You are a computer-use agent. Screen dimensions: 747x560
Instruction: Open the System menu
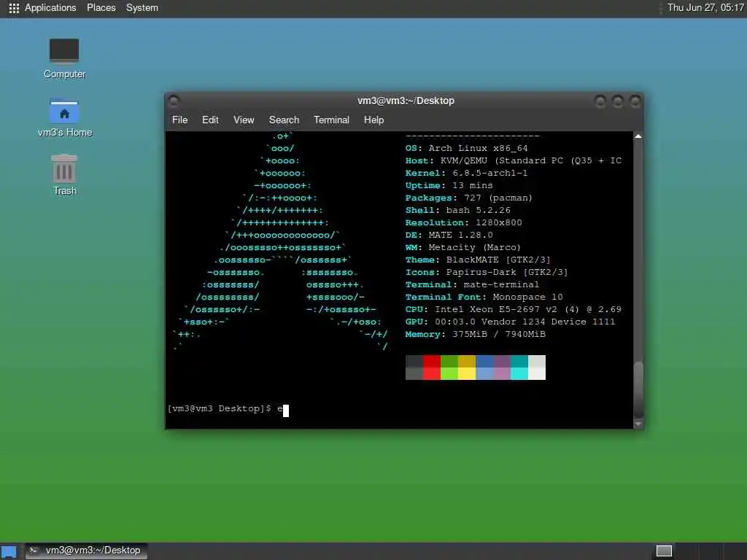pyautogui.click(x=142, y=7)
